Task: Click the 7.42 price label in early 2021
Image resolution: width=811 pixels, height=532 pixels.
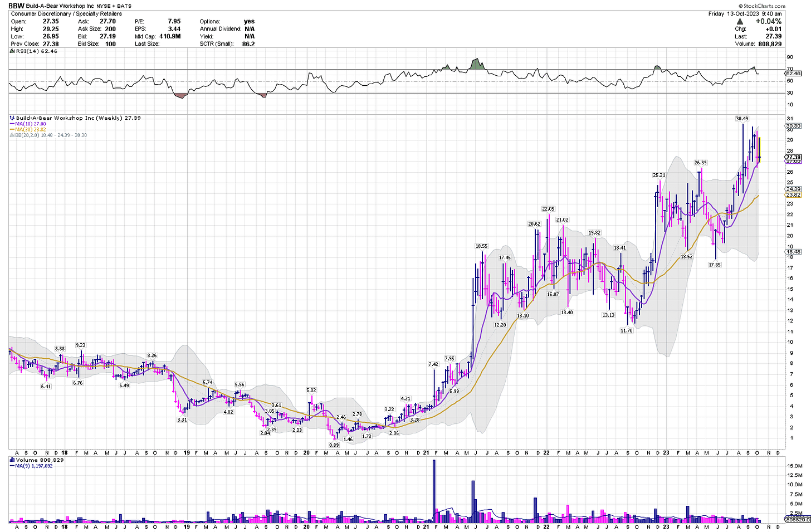Action: click(x=433, y=364)
